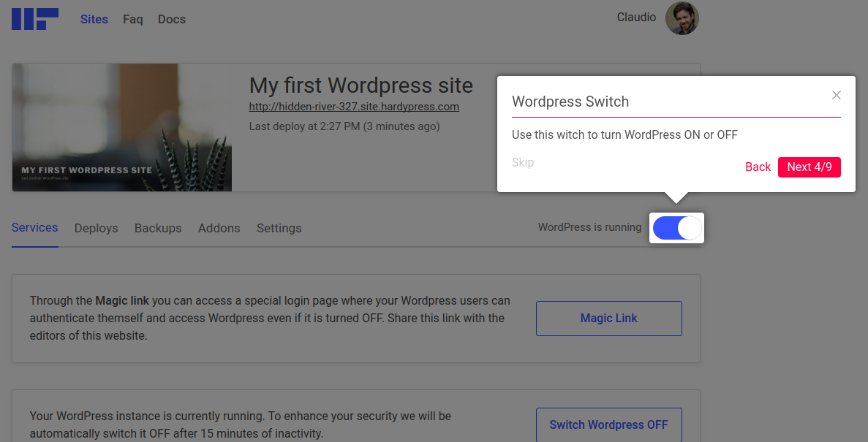Skip the onboarding tour
The height and width of the screenshot is (442, 868).
pos(523,163)
